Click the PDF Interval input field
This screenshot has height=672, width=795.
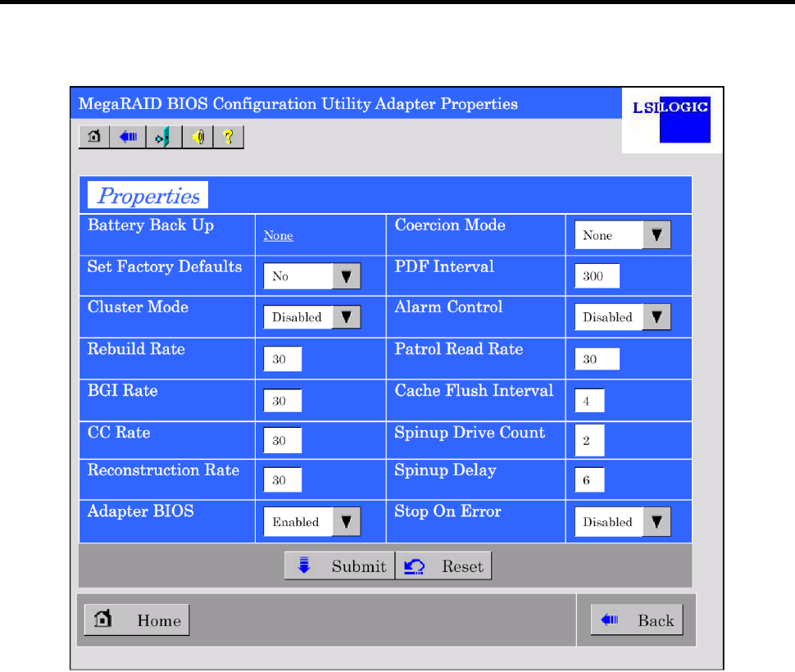pos(597,275)
